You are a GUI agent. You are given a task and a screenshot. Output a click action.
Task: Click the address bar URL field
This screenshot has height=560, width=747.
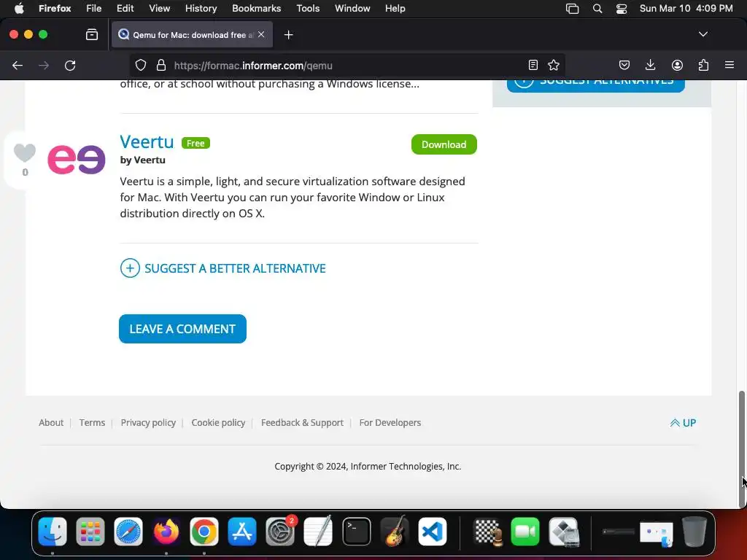point(348,65)
